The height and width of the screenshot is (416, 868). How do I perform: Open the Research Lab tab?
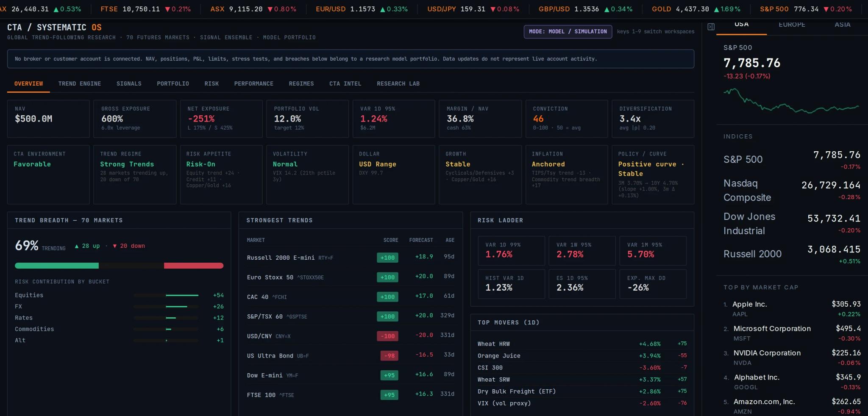pos(398,83)
